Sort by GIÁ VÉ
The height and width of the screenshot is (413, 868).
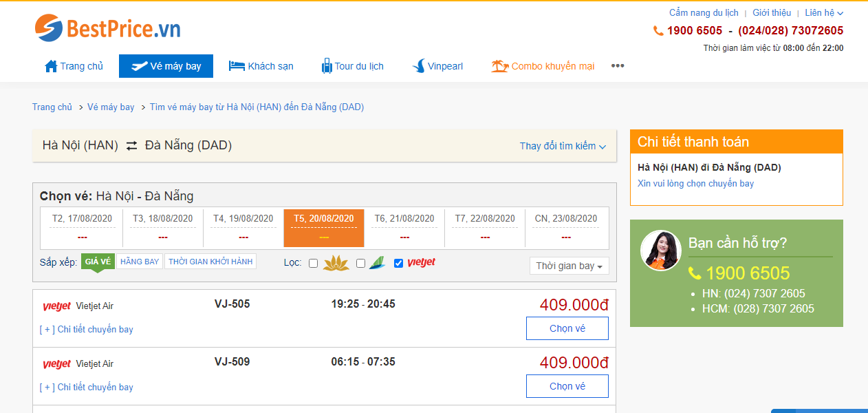coord(98,262)
